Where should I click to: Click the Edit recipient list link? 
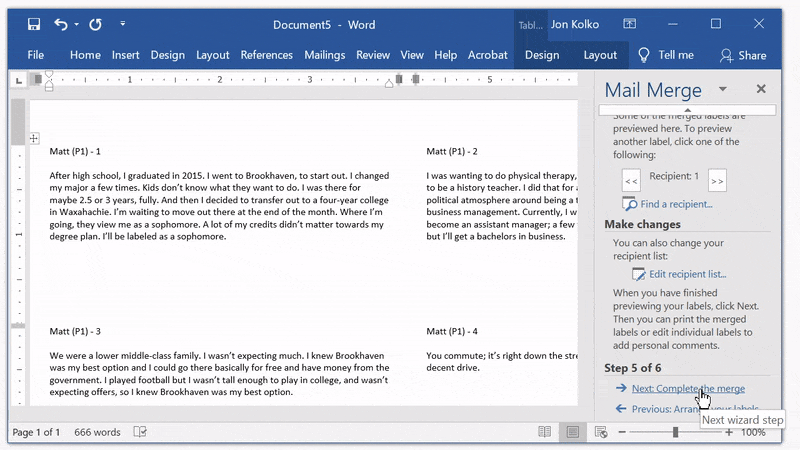coord(687,274)
